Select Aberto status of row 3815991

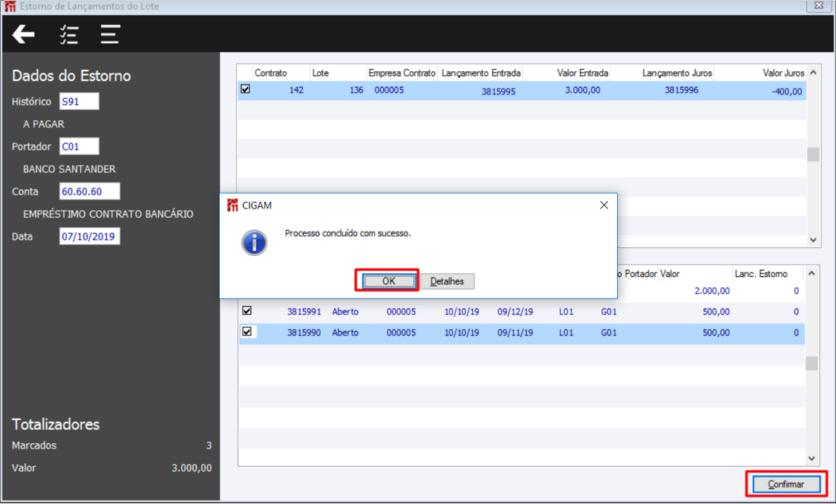[345, 312]
